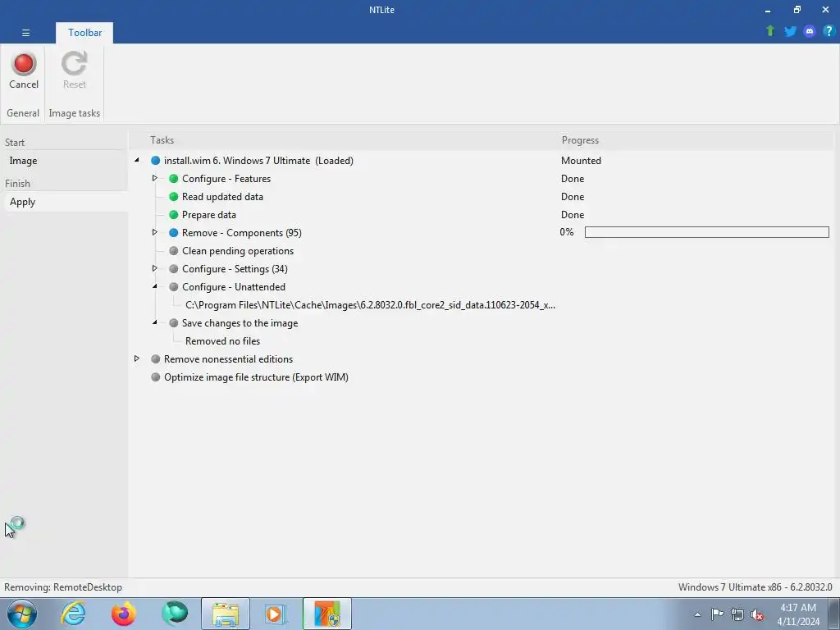Open the Windows Start orb
Viewport: 840px width, 630px height.
(21, 614)
